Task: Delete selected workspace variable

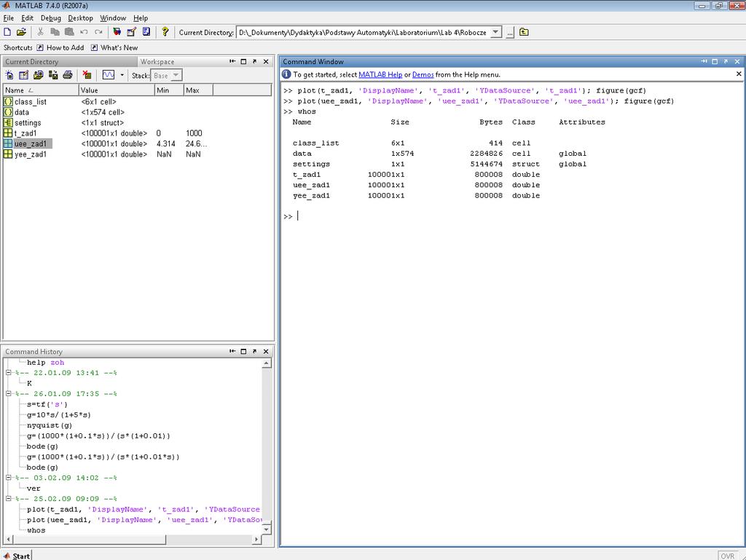Action: pos(87,75)
